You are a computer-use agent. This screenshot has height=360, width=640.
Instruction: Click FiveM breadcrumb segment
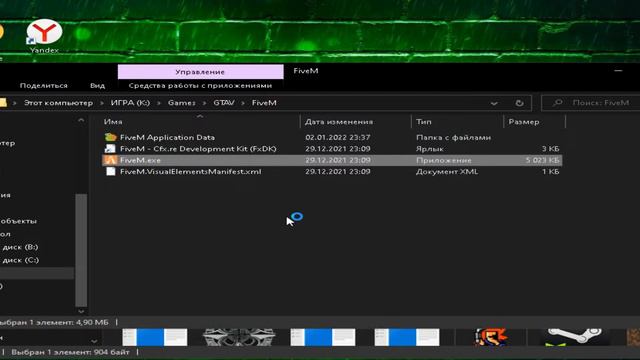pyautogui.click(x=264, y=103)
